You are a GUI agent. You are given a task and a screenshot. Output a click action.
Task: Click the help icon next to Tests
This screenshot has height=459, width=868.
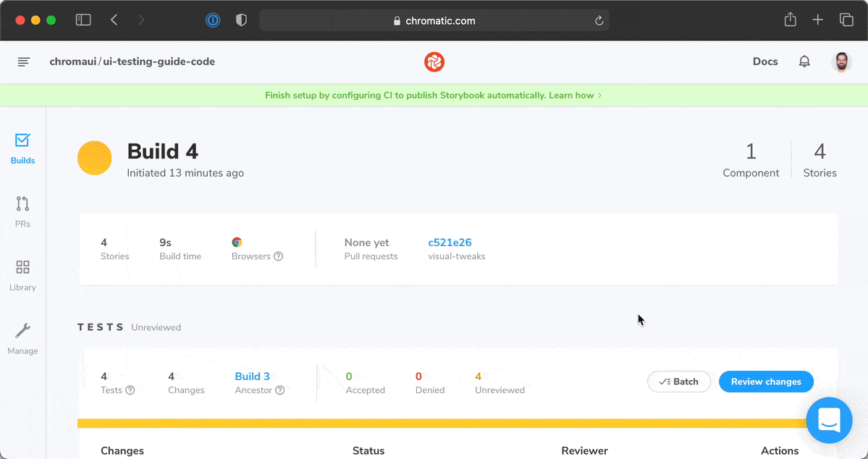(130, 390)
